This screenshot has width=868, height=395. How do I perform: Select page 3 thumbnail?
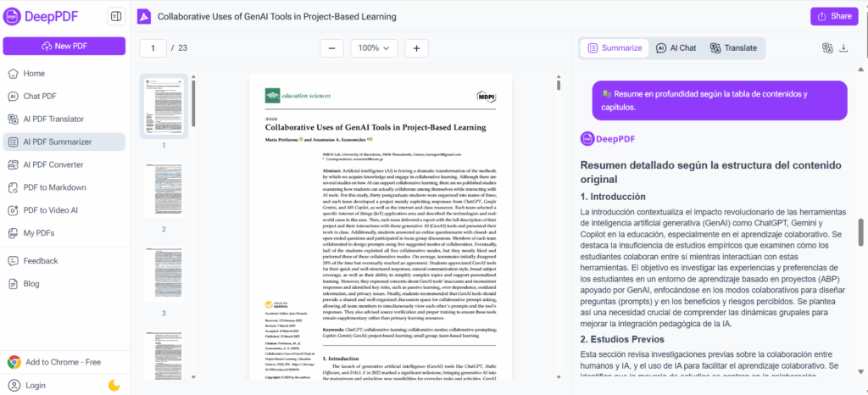[164, 275]
